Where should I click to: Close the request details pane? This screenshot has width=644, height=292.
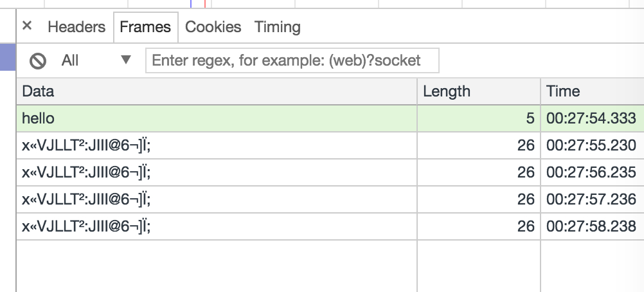pos(27,26)
